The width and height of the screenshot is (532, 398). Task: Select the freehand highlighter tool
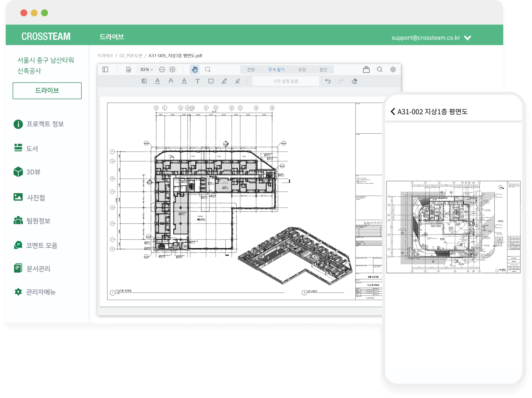click(238, 81)
